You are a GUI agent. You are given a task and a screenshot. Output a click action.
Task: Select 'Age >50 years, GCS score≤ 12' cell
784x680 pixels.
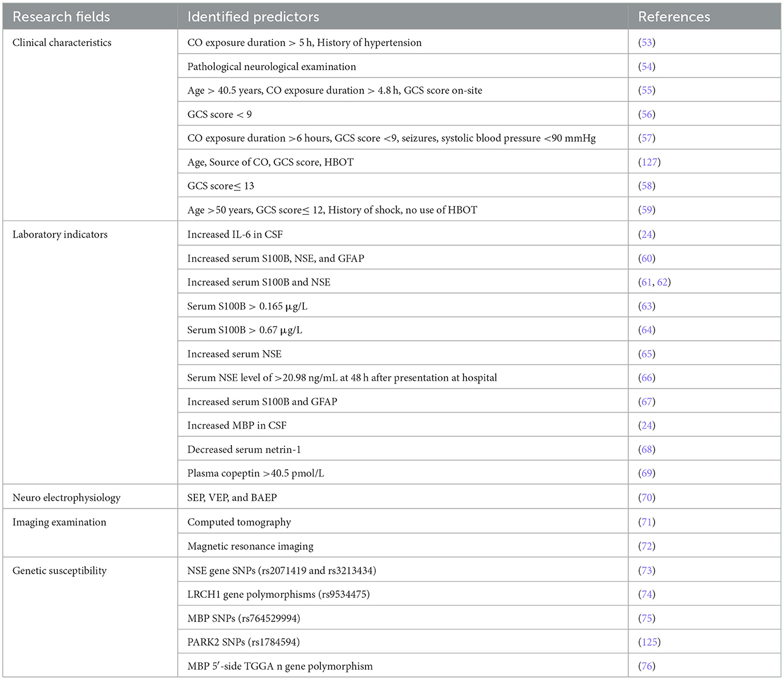[403, 210]
